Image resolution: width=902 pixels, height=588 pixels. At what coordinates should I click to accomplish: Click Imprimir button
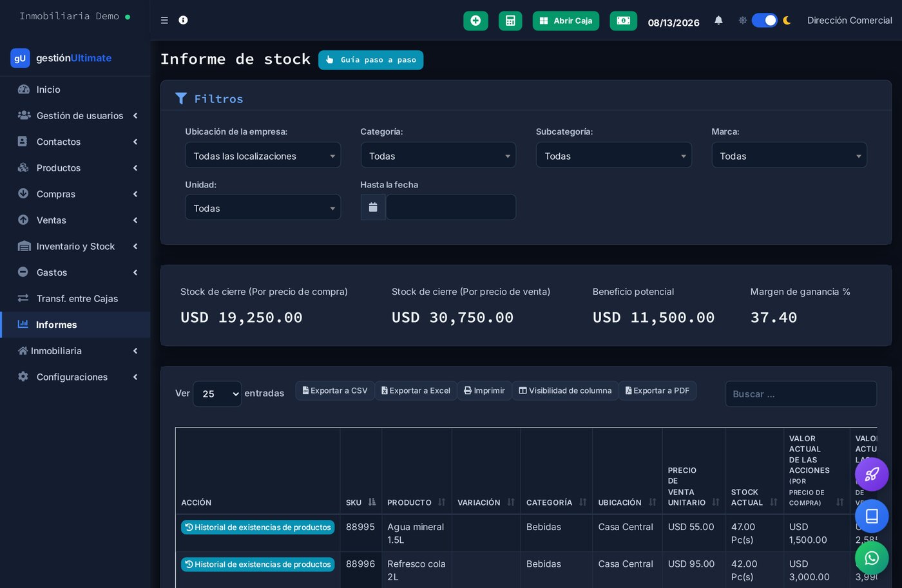point(485,391)
